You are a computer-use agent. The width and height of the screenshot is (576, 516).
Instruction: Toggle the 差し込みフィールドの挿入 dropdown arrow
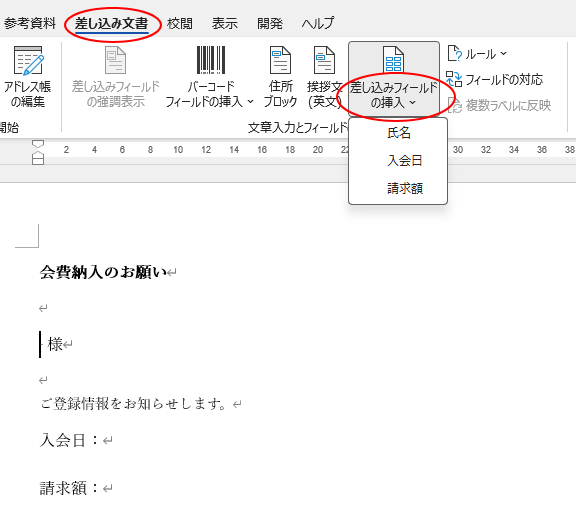click(x=413, y=102)
